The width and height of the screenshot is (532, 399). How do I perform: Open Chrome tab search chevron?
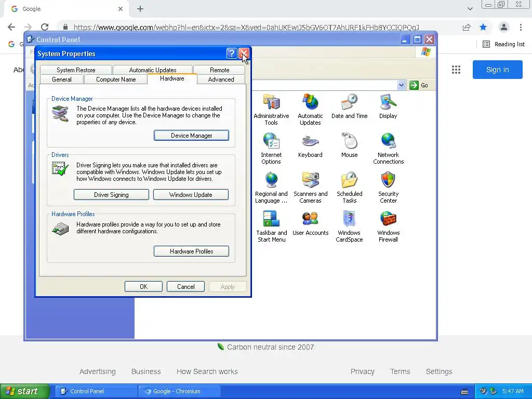470,9
